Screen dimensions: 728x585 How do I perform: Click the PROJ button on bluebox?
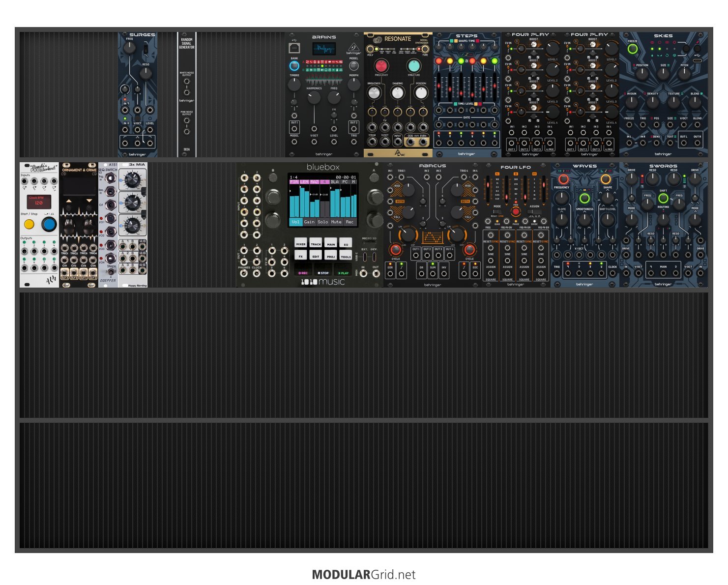[331, 256]
